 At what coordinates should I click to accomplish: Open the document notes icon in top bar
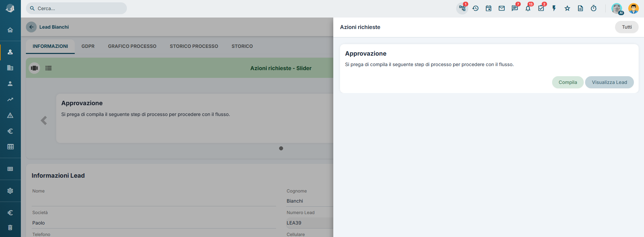click(x=580, y=8)
